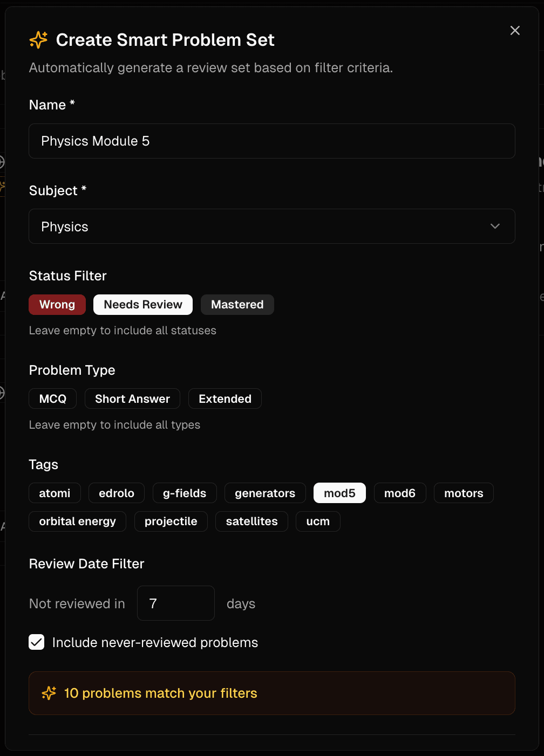
Task: Click the sparkle icon beside the dialog title
Action: click(38, 39)
